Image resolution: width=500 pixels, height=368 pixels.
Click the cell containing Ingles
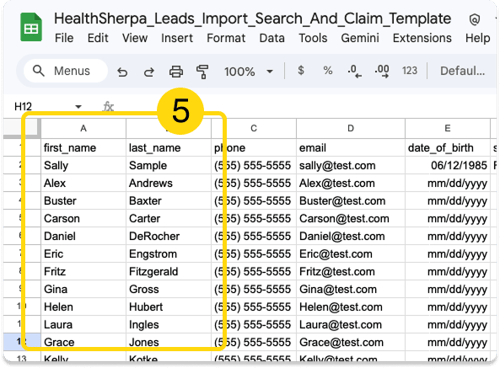coord(169,324)
